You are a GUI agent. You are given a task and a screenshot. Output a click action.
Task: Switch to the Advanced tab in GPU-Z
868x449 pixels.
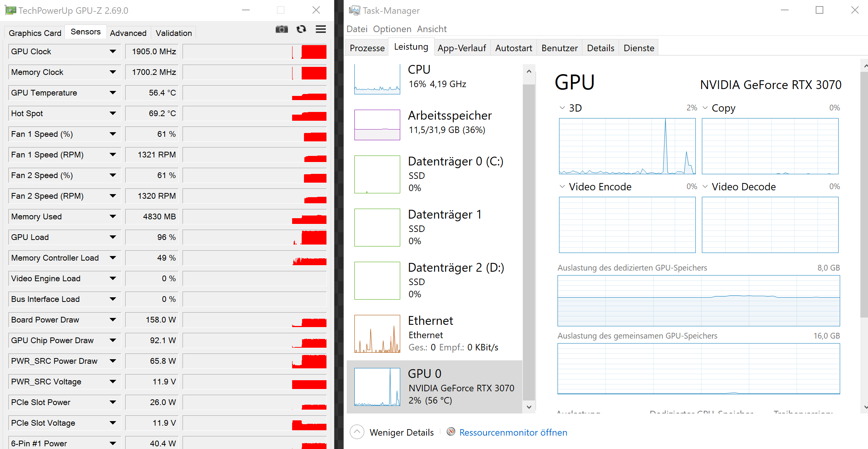pos(128,33)
